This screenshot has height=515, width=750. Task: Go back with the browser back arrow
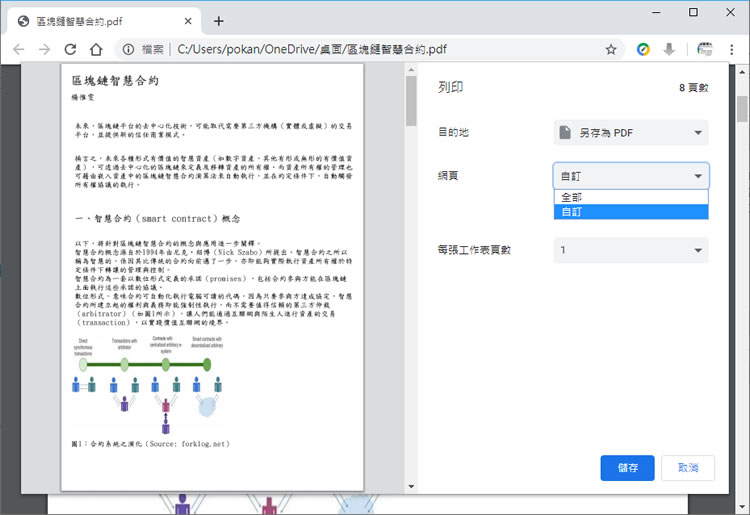click(19, 49)
